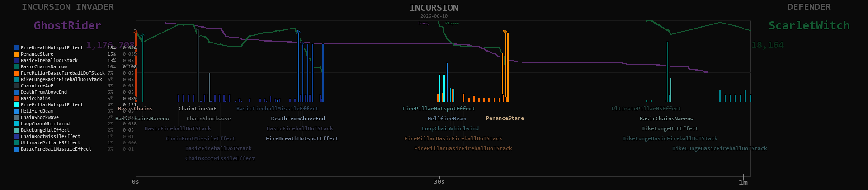This screenshot has width=868, height=190.
Task: Click the FireBreathHotspotEffect legend color swatch
Action: pos(16,47)
